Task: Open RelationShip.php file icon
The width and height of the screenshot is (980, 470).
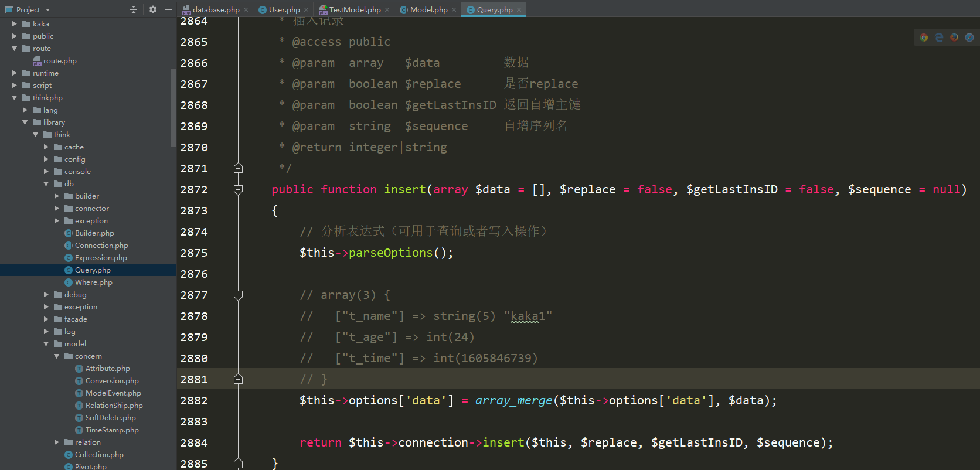Action: coord(79,406)
